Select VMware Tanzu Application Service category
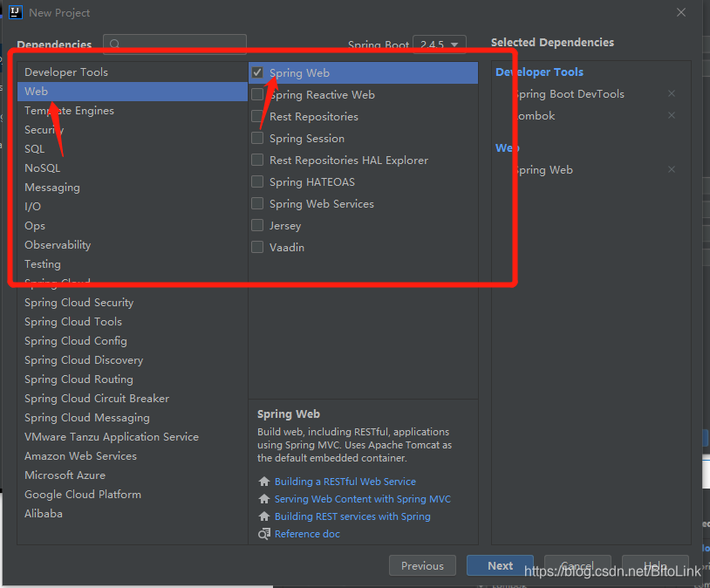Image resolution: width=710 pixels, height=588 pixels. click(133, 437)
